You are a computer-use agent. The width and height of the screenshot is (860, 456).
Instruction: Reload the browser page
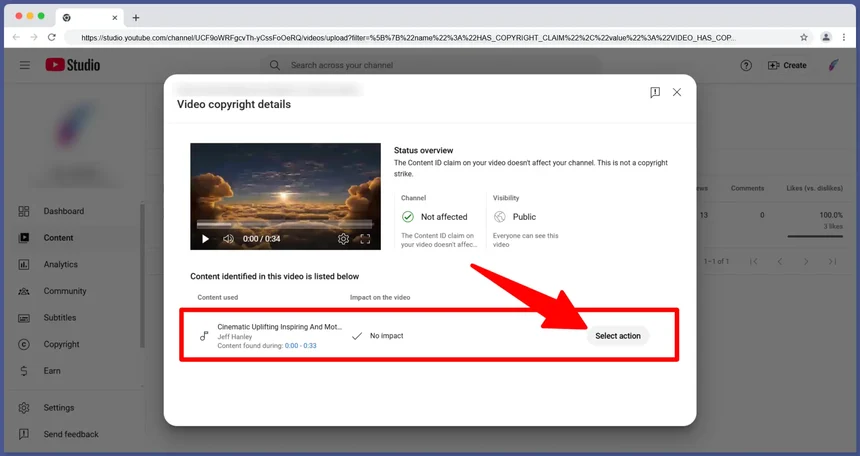click(52, 37)
